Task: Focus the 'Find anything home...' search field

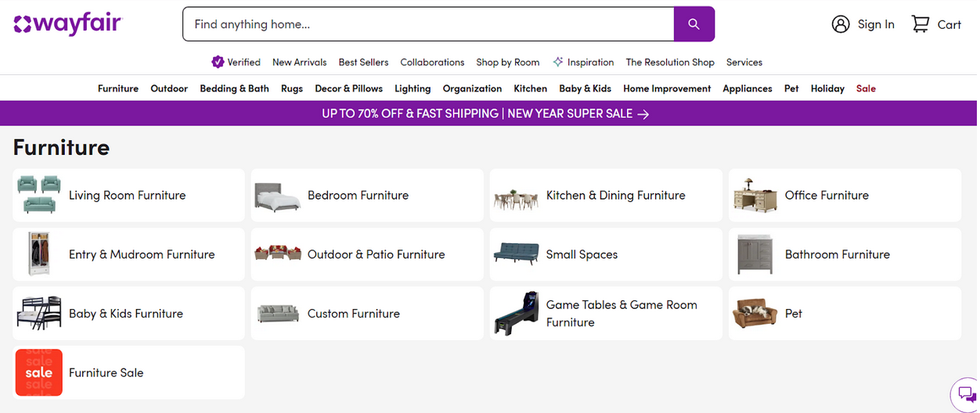Action: [428, 24]
